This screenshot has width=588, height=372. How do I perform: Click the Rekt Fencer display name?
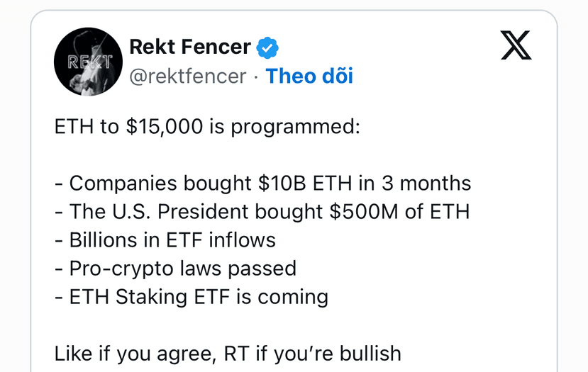(190, 47)
